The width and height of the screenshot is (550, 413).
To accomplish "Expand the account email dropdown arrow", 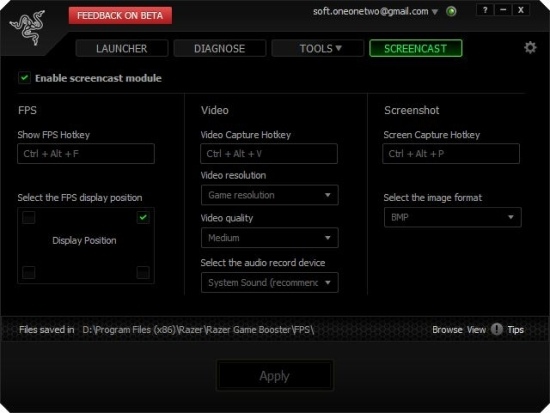I will (435, 12).
